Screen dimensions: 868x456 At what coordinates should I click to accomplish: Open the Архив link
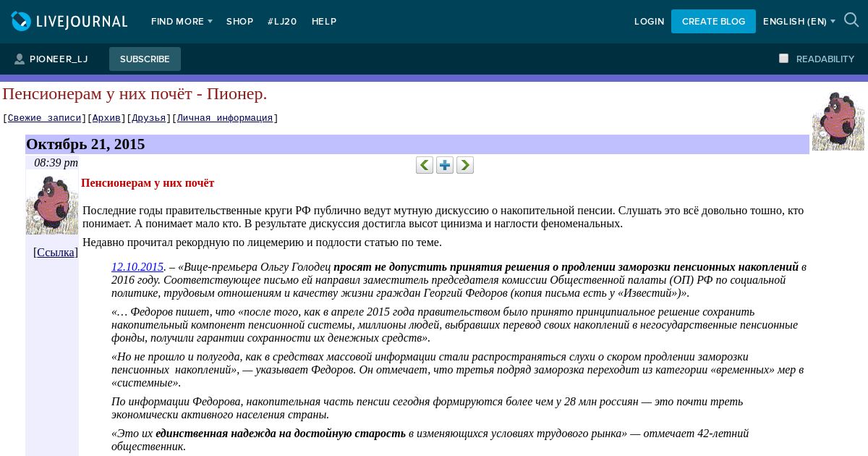point(107,118)
